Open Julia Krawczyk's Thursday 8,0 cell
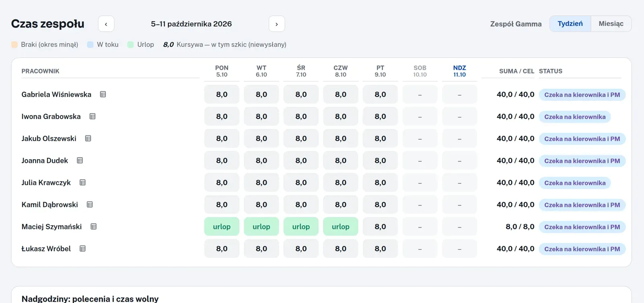This screenshot has height=303, width=644. 341,183
